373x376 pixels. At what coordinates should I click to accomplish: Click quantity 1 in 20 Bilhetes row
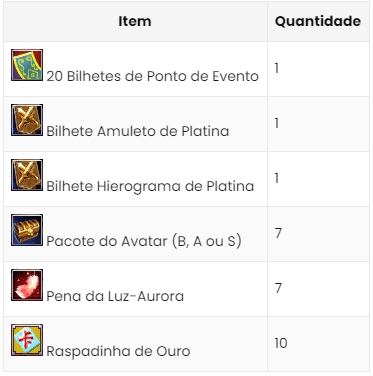pos(277,68)
